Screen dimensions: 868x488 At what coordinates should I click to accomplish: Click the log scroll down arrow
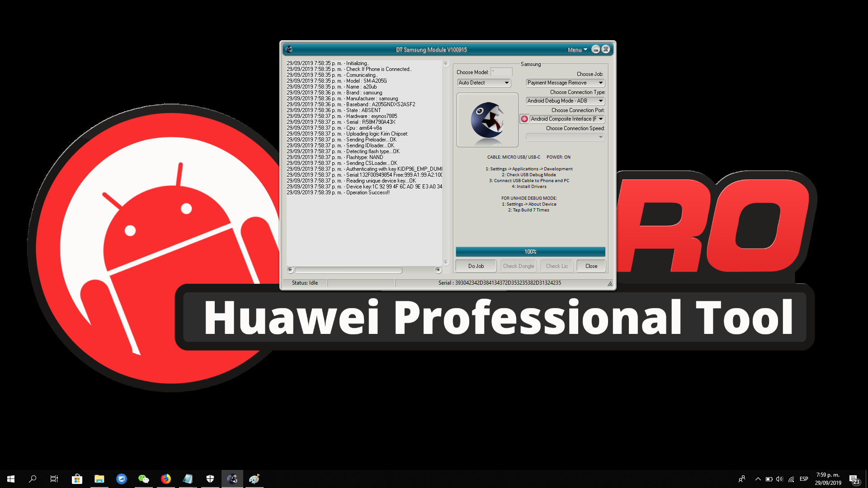coord(446,262)
